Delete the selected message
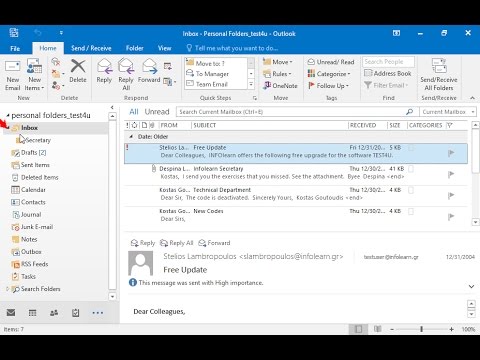 pos(78,71)
